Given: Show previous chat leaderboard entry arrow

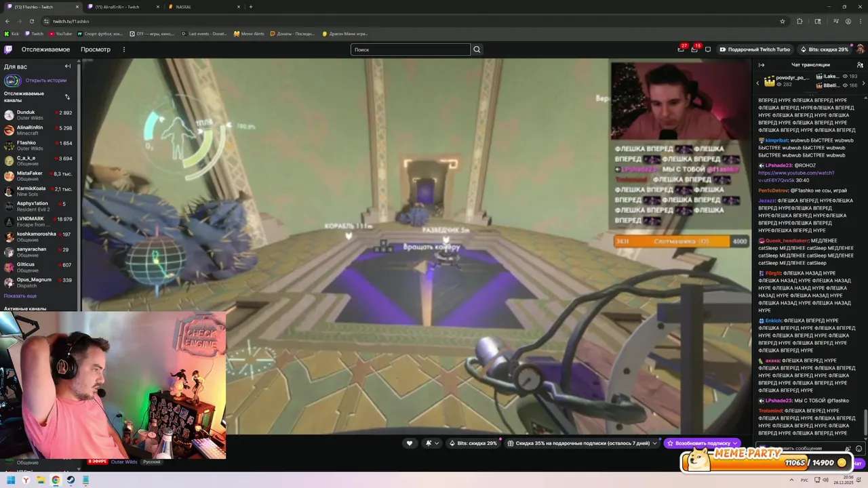Looking at the screenshot, I should [x=757, y=83].
